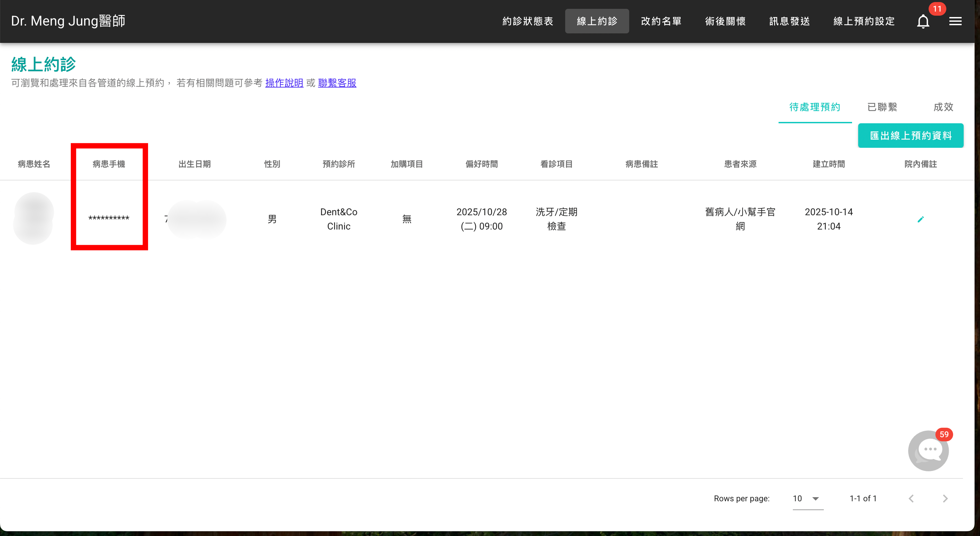Go to next page with the right arrow
The image size is (980, 536).
[946, 498]
